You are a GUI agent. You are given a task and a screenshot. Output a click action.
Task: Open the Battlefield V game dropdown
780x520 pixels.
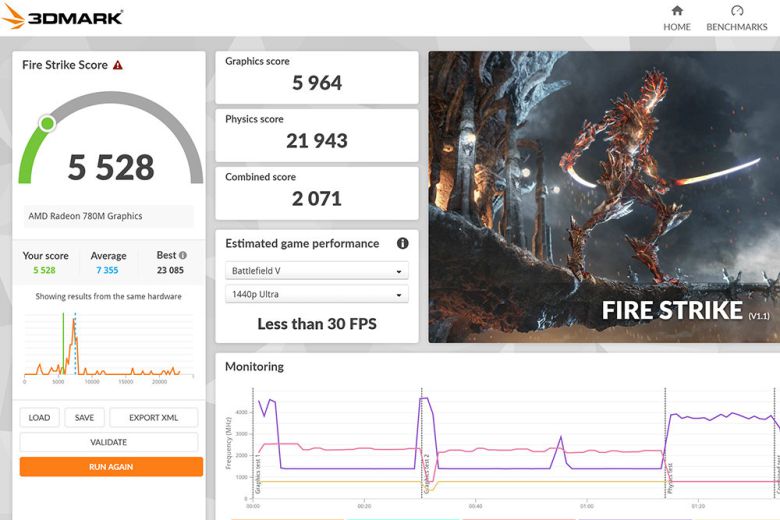[x=316, y=271]
